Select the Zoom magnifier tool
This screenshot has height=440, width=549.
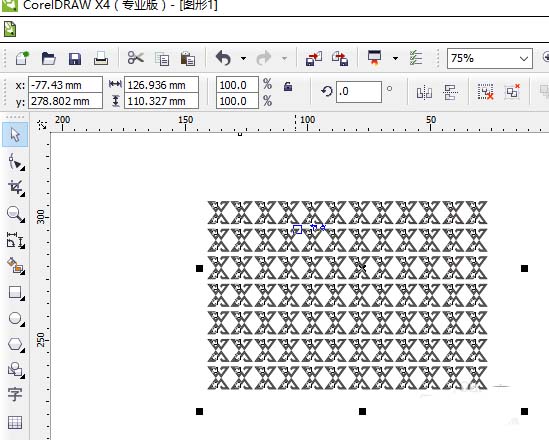[16, 214]
